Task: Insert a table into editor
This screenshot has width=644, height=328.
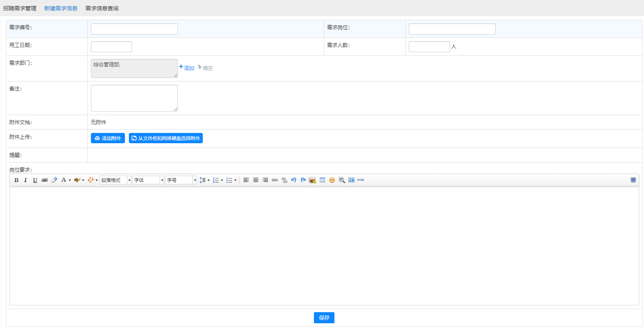Action: (x=322, y=180)
